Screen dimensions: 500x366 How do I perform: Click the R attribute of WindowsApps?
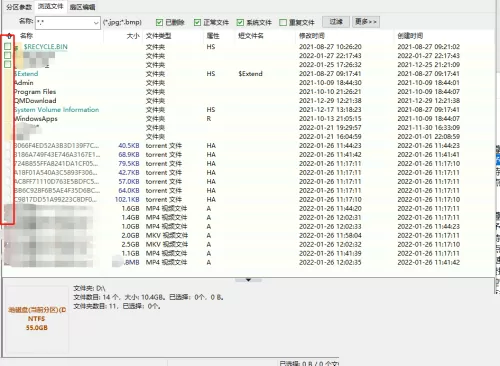click(209, 119)
